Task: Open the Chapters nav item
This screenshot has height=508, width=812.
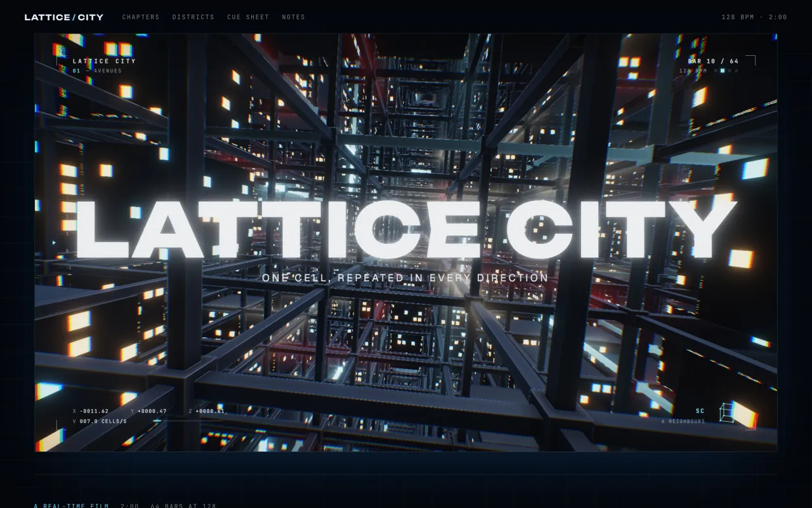Action: 141,17
